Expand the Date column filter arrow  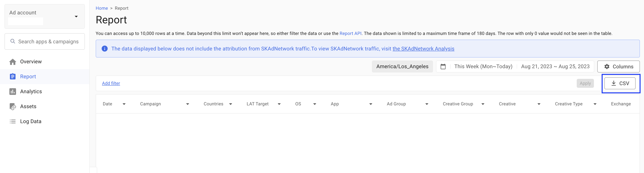click(124, 104)
